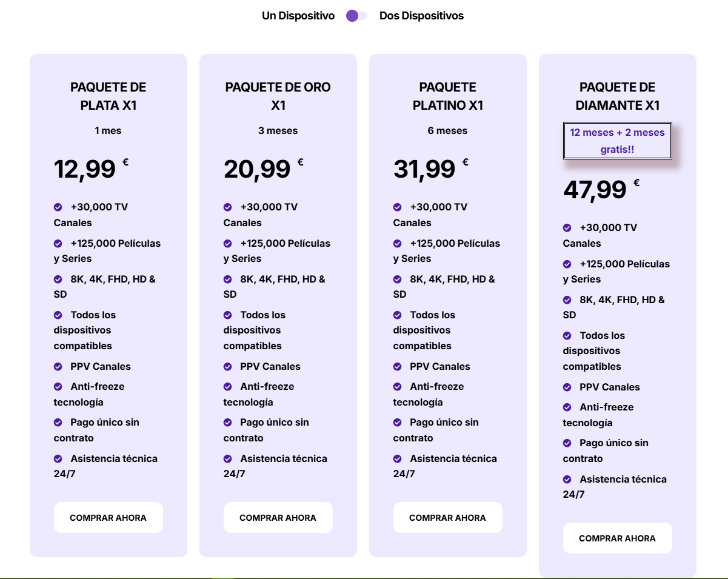
Task: Select the "Dos Dispositivos" option label
Action: pos(421,16)
